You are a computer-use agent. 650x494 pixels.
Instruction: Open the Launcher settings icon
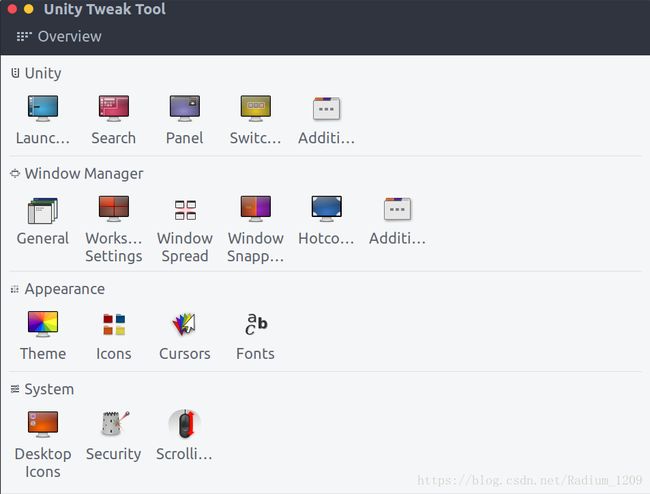(x=43, y=108)
